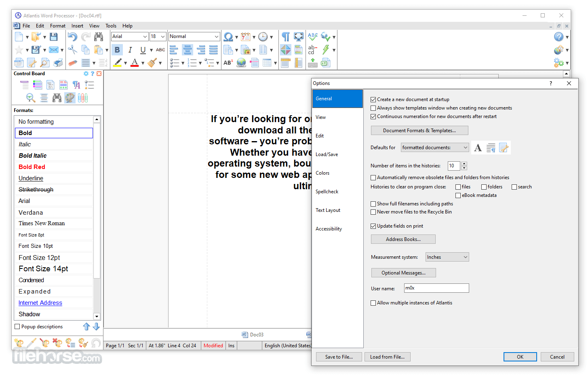Check the search histories checkbox
The image size is (588, 376).
pos(514,187)
